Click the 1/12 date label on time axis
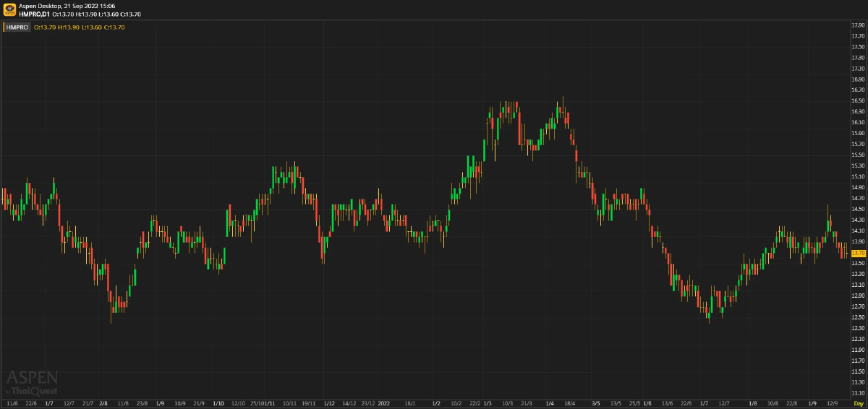This screenshot has height=409, width=868. tap(329, 402)
